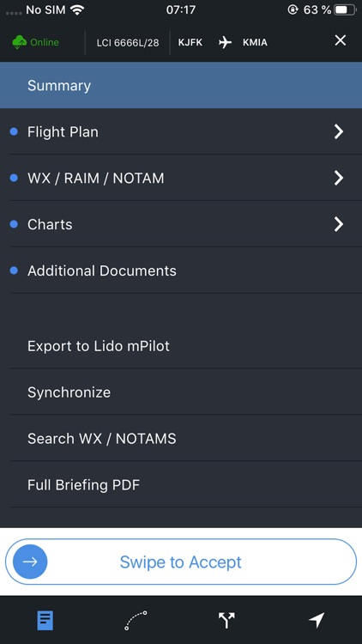This screenshot has width=362, height=644.
Task: Tap the arrow circle on Swipe to Accept
Action: pyautogui.click(x=30, y=562)
